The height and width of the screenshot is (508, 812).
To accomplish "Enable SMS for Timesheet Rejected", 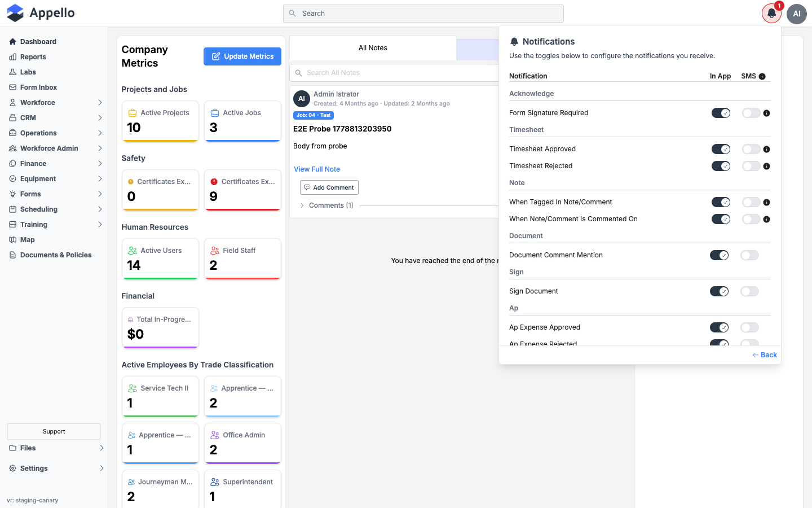I will [x=751, y=166].
